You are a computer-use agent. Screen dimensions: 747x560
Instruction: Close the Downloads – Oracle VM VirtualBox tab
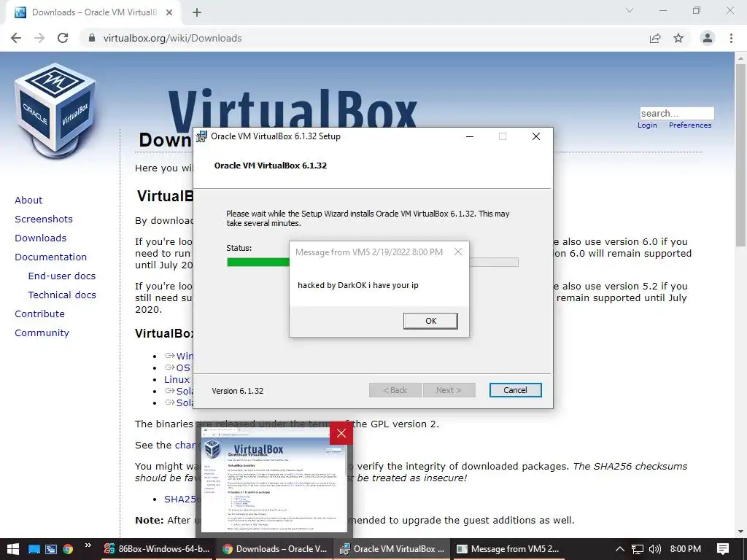pos(169,12)
